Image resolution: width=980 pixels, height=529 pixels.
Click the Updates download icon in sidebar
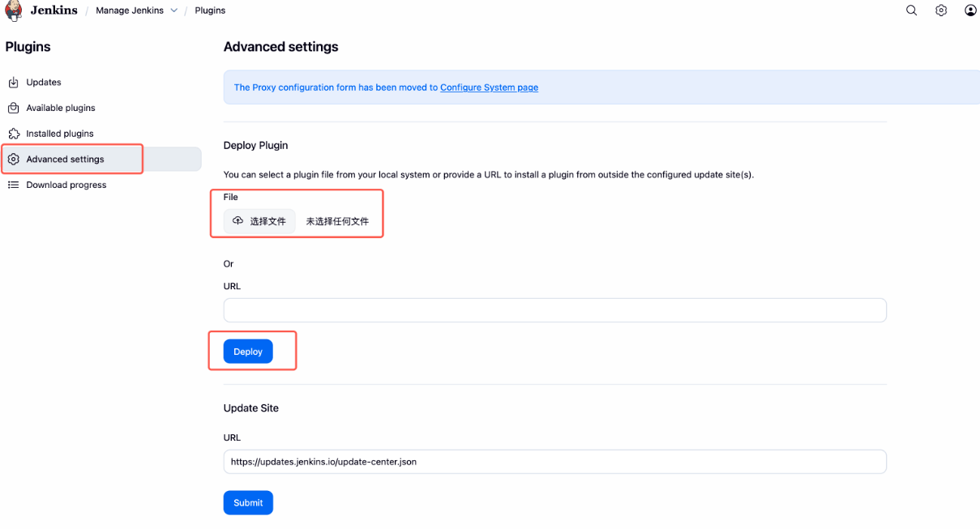tap(13, 83)
